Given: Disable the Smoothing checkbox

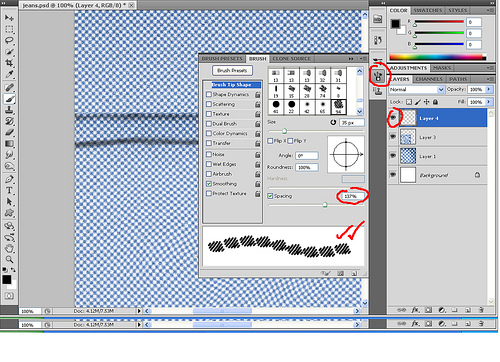Looking at the screenshot, I should point(209,184).
